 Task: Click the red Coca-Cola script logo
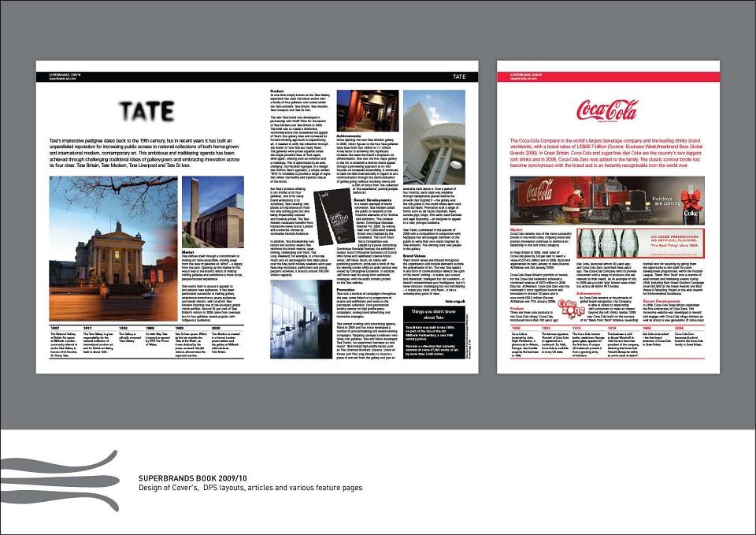pyautogui.click(x=607, y=110)
